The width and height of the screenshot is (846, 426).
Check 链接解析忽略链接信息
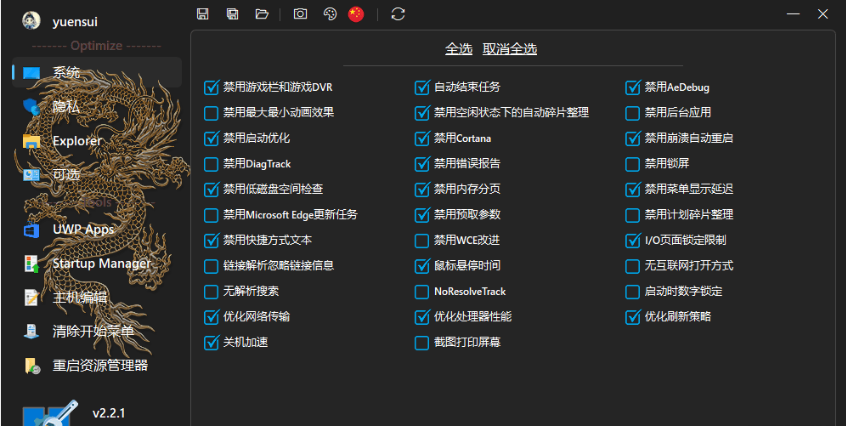211,266
